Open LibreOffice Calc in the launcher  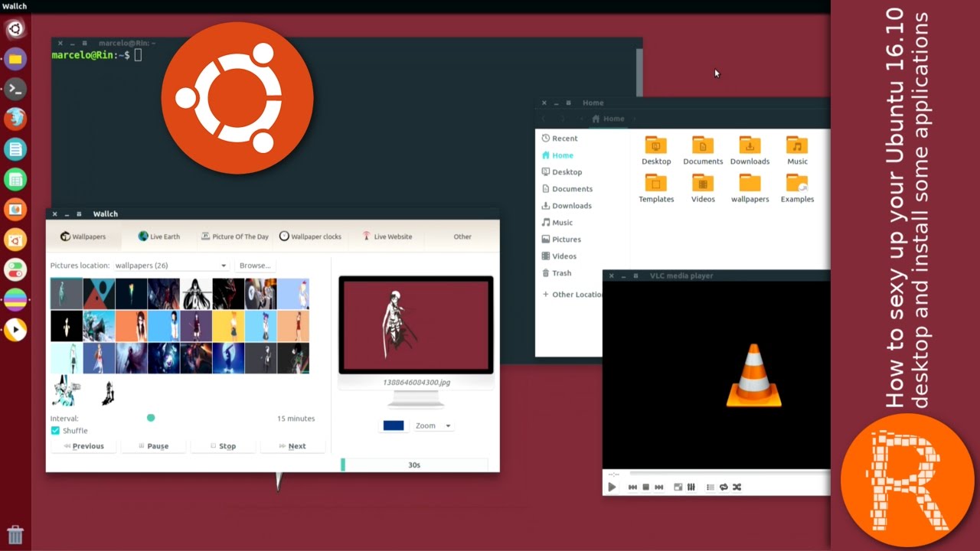click(x=15, y=179)
